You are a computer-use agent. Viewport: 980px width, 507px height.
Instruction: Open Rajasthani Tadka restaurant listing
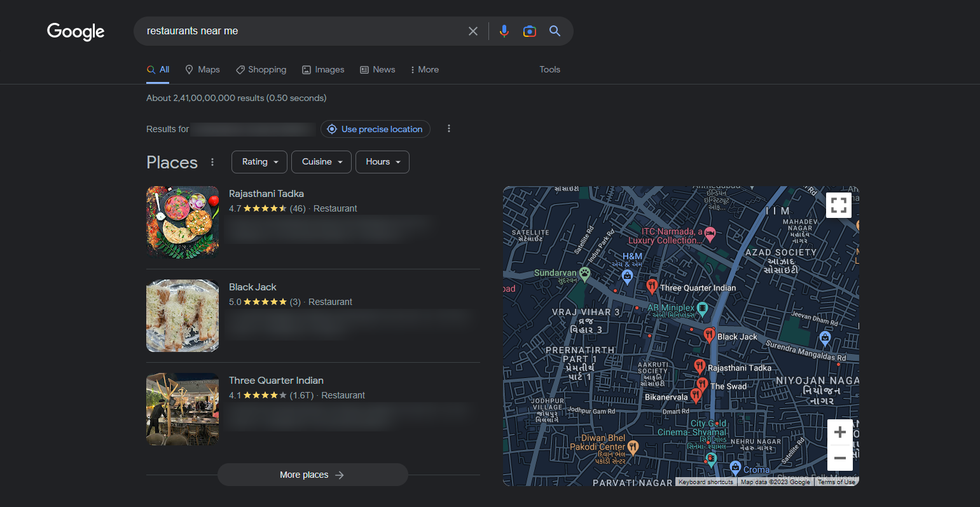point(266,194)
